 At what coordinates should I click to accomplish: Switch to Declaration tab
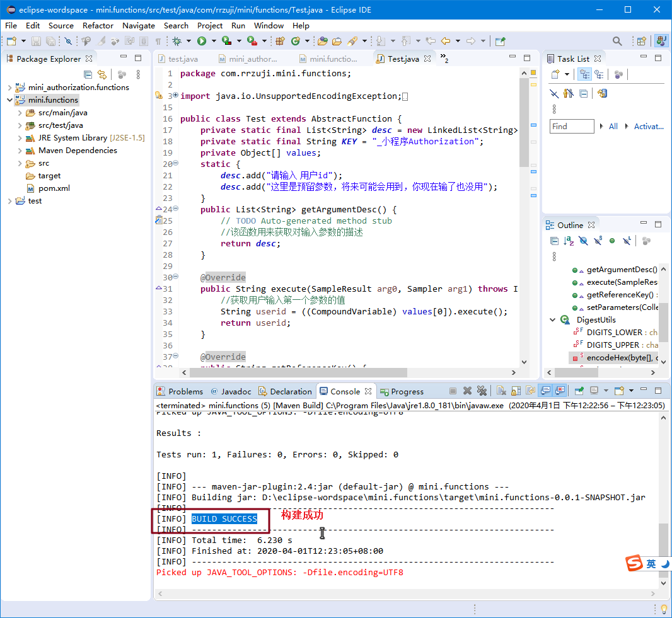(x=286, y=391)
